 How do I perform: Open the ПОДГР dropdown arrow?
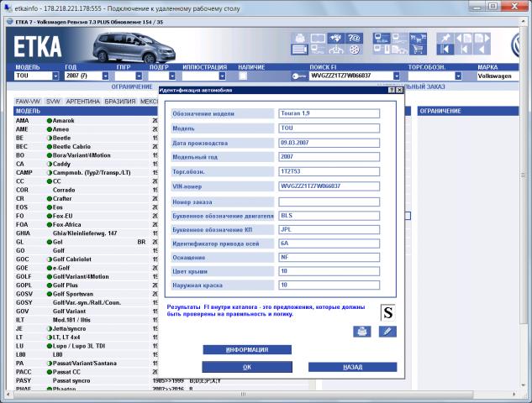tap(172, 76)
